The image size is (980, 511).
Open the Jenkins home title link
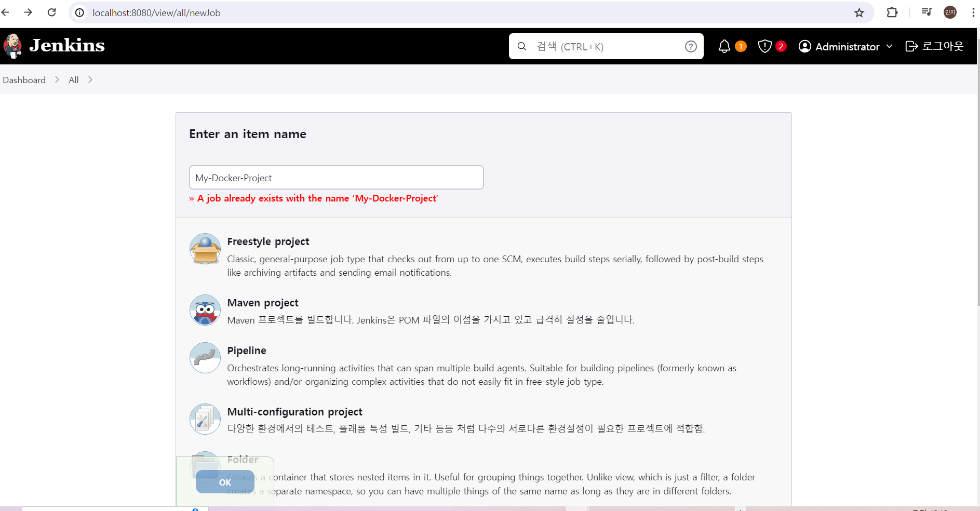(x=67, y=46)
